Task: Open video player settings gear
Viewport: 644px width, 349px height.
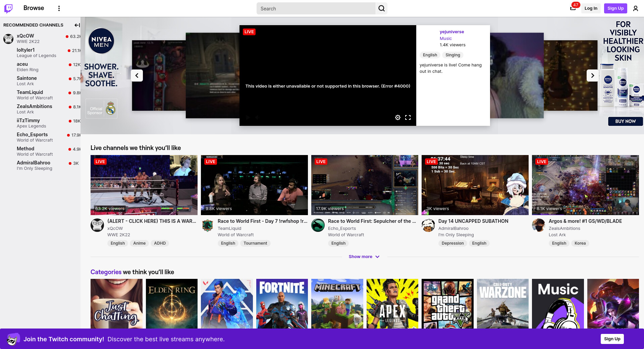Action: [397, 117]
